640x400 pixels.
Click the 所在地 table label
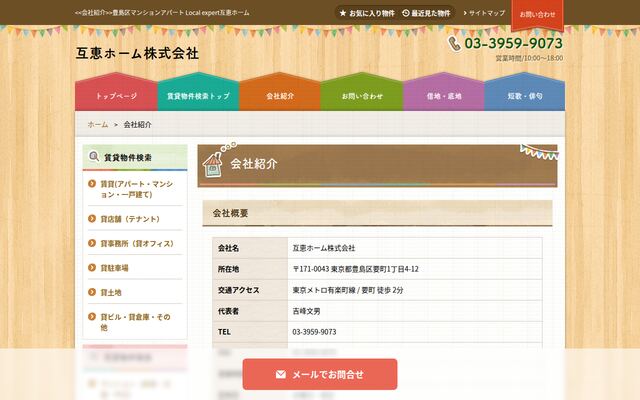point(228,269)
